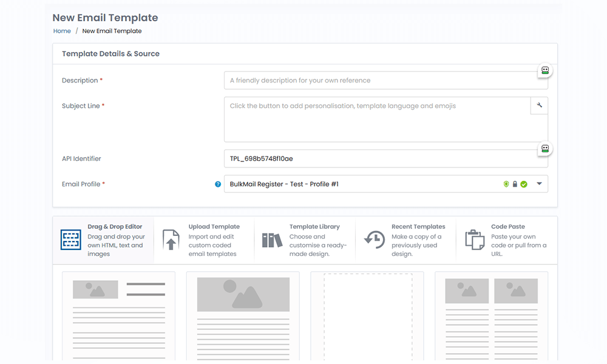Click the Template Details & Source heading

coord(110,54)
